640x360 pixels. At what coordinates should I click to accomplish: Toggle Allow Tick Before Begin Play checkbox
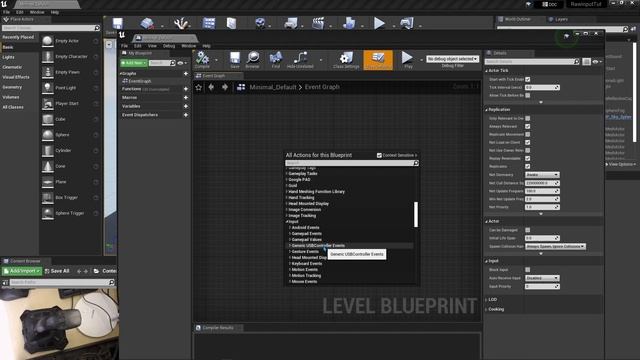528,95
